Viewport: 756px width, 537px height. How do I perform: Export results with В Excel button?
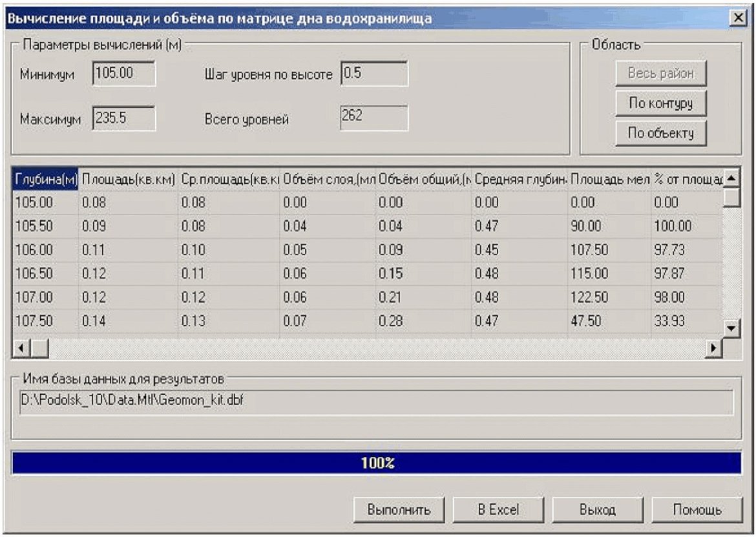(x=498, y=509)
